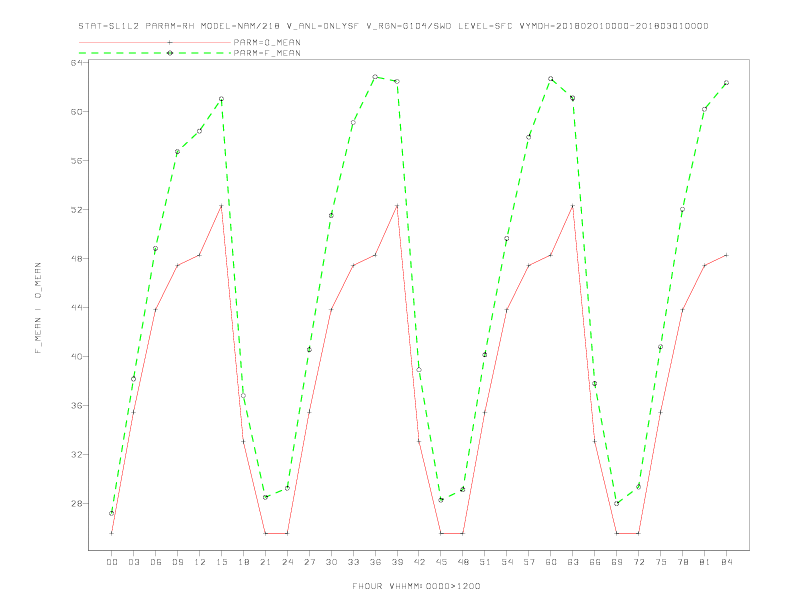This screenshot has width=792, height=612.
Task: Click y-axis tick label 56
Action: pyautogui.click(x=76, y=161)
